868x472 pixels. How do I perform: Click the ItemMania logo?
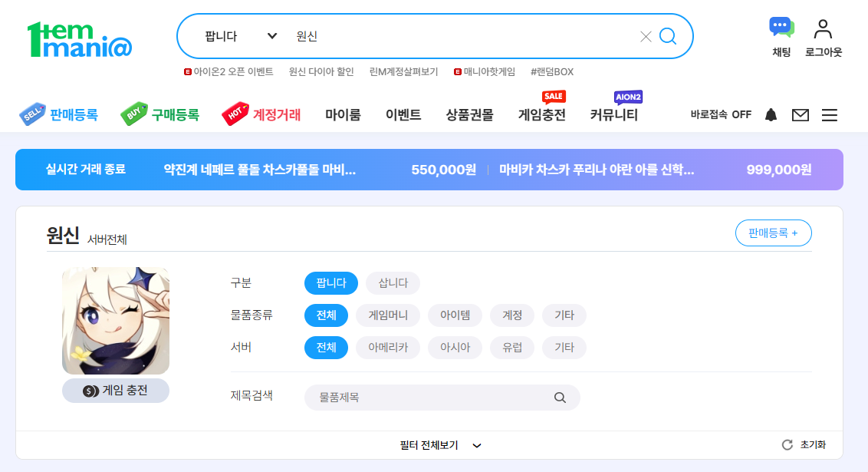coord(80,40)
